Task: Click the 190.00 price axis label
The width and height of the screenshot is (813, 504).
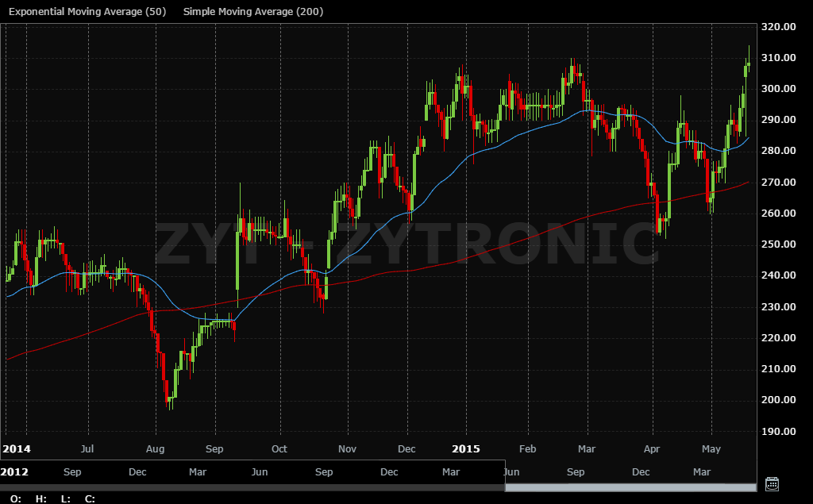Action: 779,431
